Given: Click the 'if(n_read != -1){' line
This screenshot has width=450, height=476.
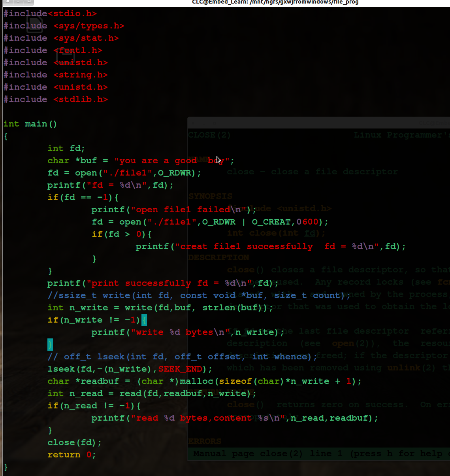Looking at the screenshot, I should [94, 406].
